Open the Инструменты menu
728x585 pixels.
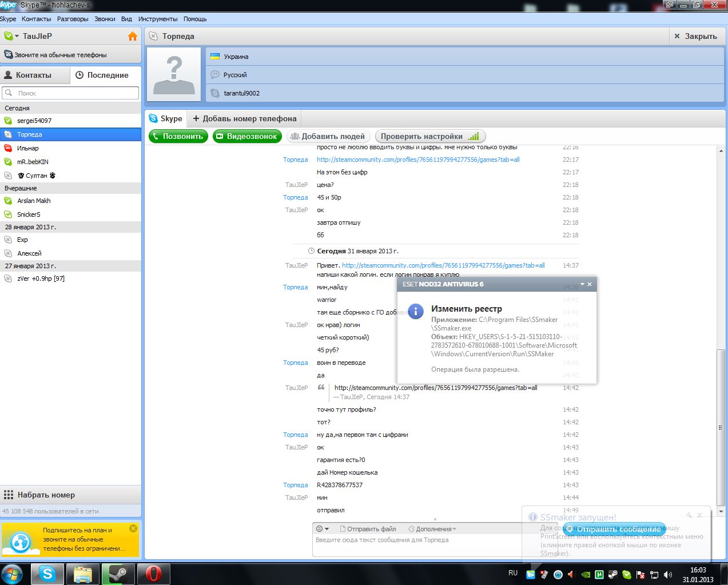tap(158, 19)
